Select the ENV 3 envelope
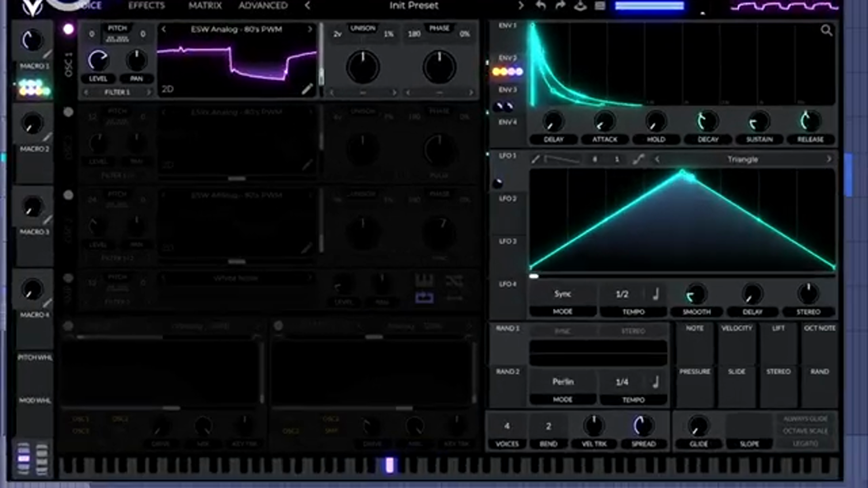The image size is (868, 488). (x=507, y=89)
